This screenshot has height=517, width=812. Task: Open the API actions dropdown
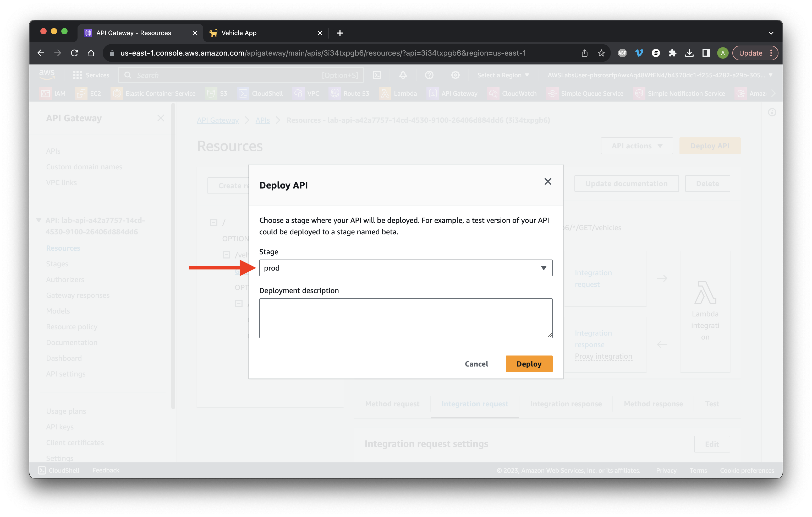(637, 146)
